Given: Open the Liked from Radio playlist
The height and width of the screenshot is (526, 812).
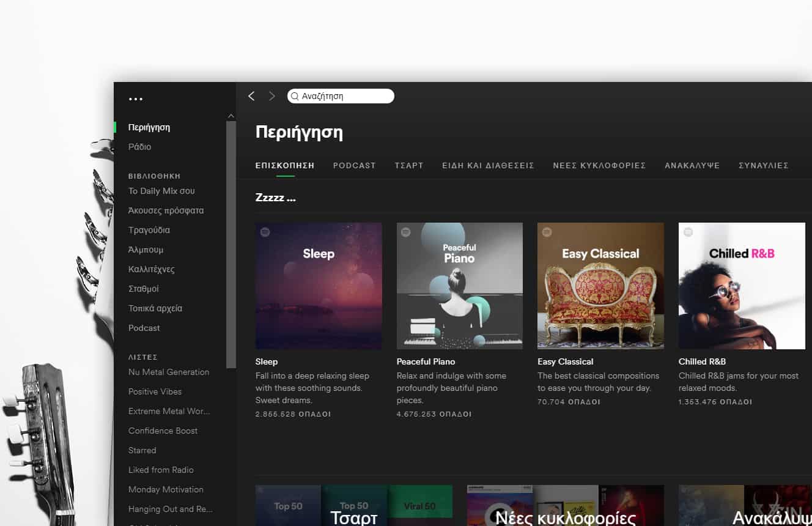Looking at the screenshot, I should tap(161, 470).
